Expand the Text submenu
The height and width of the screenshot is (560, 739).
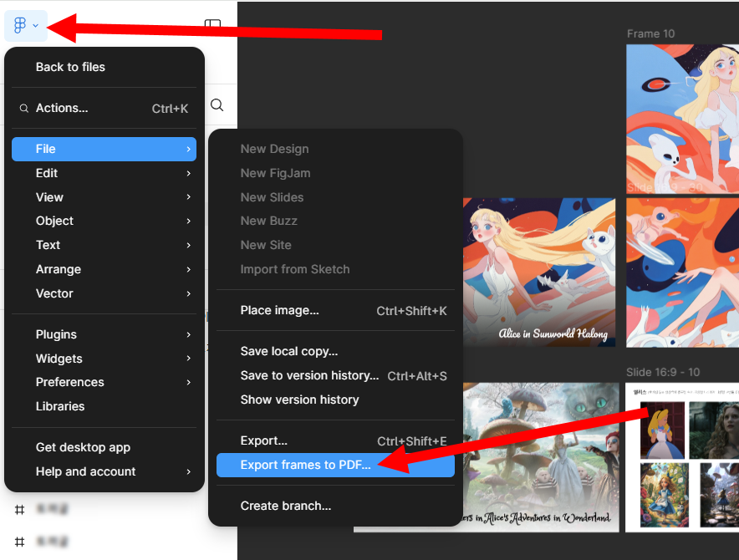click(104, 245)
